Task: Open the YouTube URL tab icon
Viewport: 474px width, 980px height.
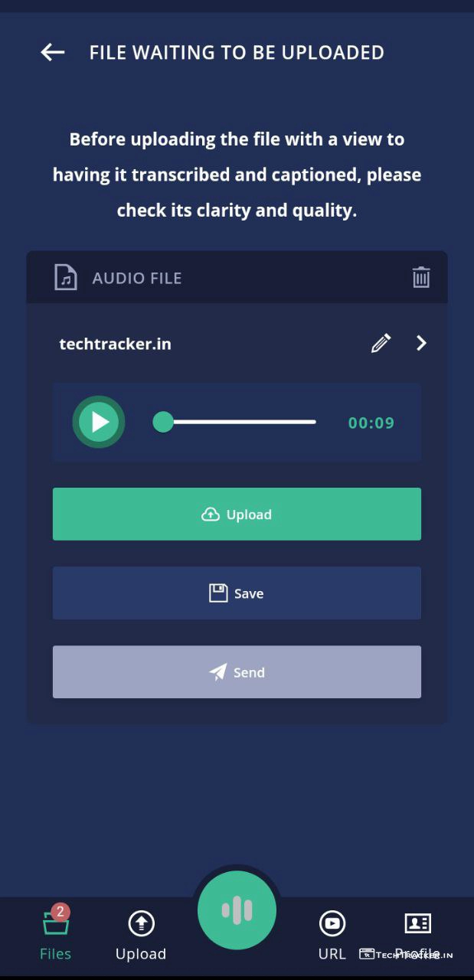Action: click(332, 924)
